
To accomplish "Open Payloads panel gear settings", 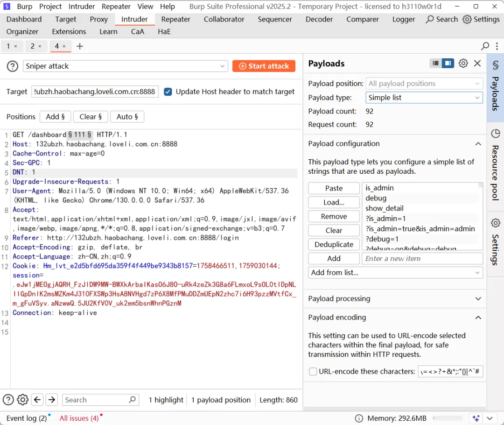I will (x=463, y=64).
